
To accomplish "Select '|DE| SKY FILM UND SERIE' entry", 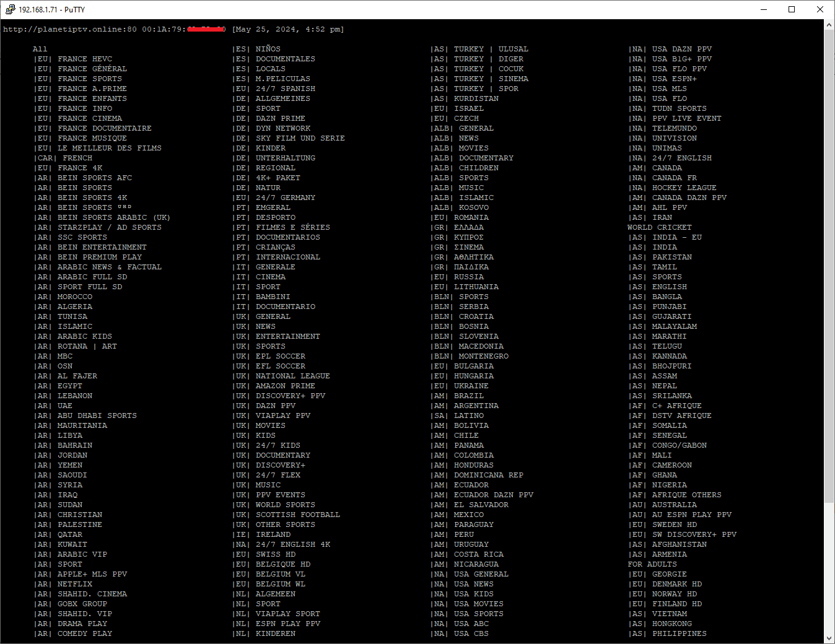I will click(289, 138).
